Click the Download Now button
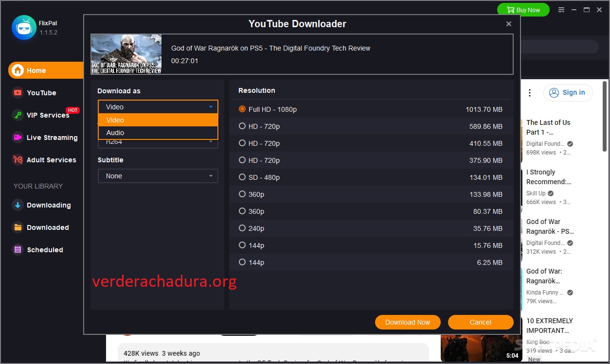The image size is (610, 364). coord(408,322)
